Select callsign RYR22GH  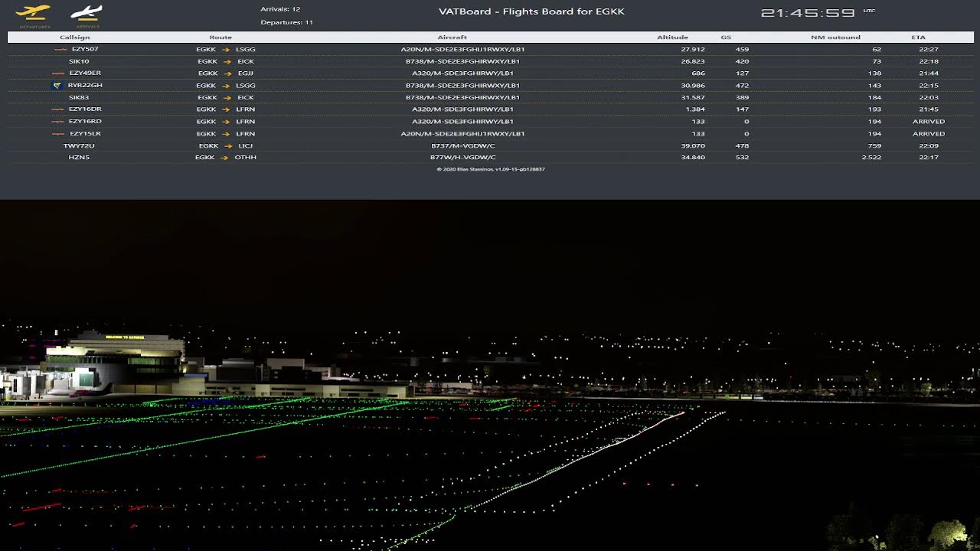tap(85, 86)
